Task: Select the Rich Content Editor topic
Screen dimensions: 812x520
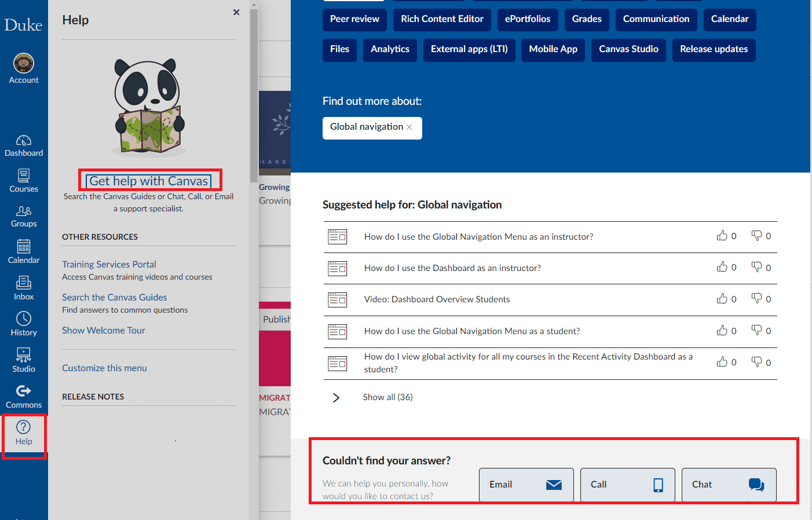Action: [442, 19]
